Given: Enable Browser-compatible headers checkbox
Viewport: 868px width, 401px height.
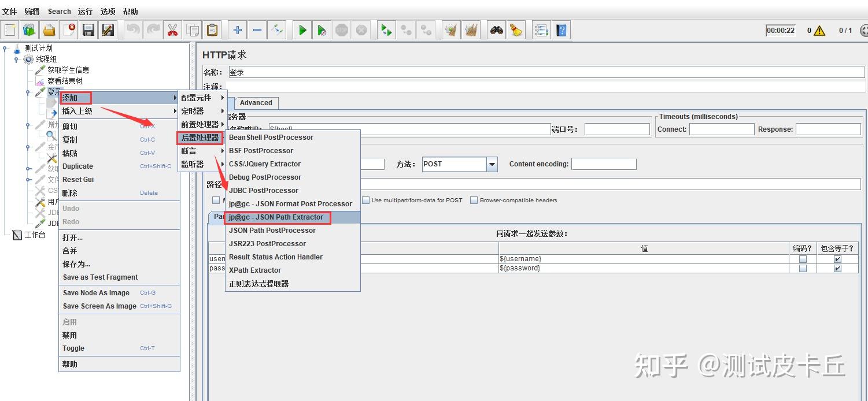Looking at the screenshot, I should pyautogui.click(x=474, y=200).
